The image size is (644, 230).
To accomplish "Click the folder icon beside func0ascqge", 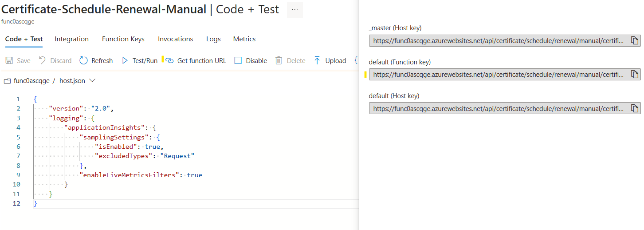I will 7,81.
